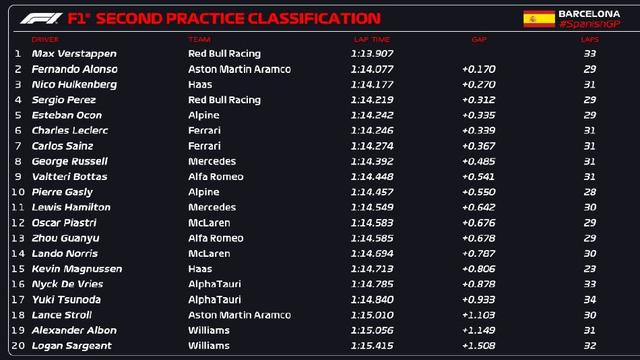Select Max Verstappen driver name
This screenshot has width=640, height=360.
[74, 54]
